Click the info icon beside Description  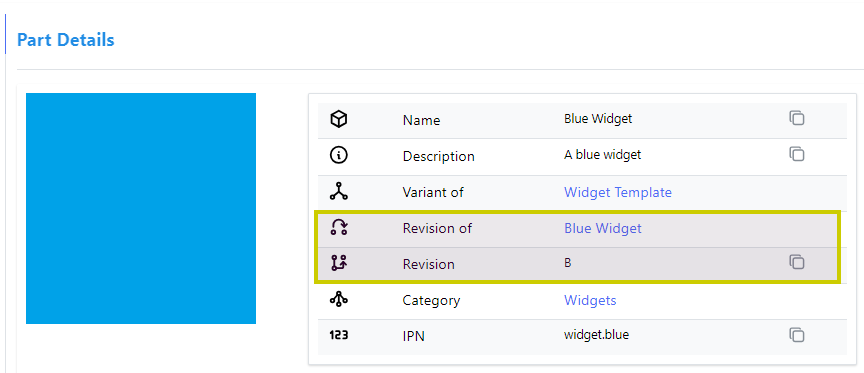pyautogui.click(x=338, y=155)
